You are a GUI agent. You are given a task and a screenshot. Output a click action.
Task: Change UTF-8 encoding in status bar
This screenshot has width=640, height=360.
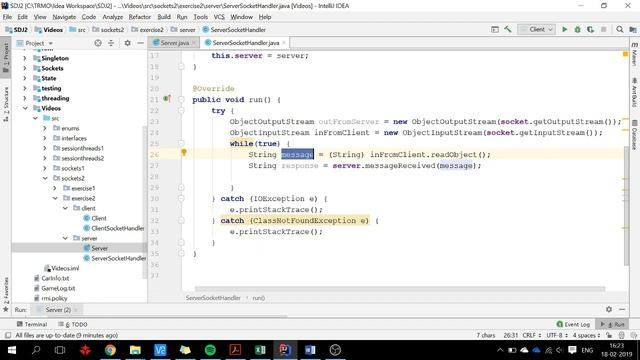click(x=557, y=335)
